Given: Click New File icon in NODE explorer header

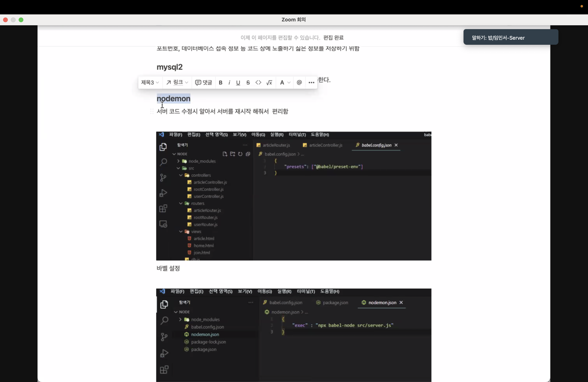Looking at the screenshot, I should point(225,154).
